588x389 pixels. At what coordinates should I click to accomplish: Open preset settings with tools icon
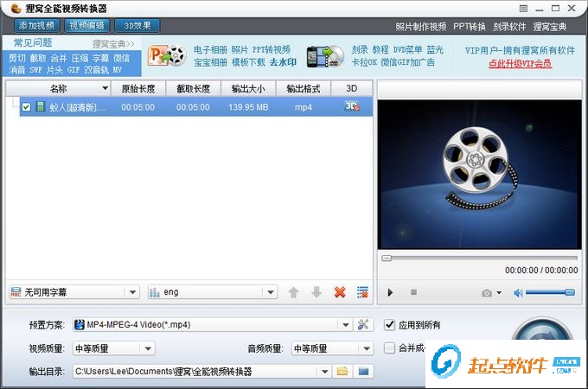pos(363,324)
